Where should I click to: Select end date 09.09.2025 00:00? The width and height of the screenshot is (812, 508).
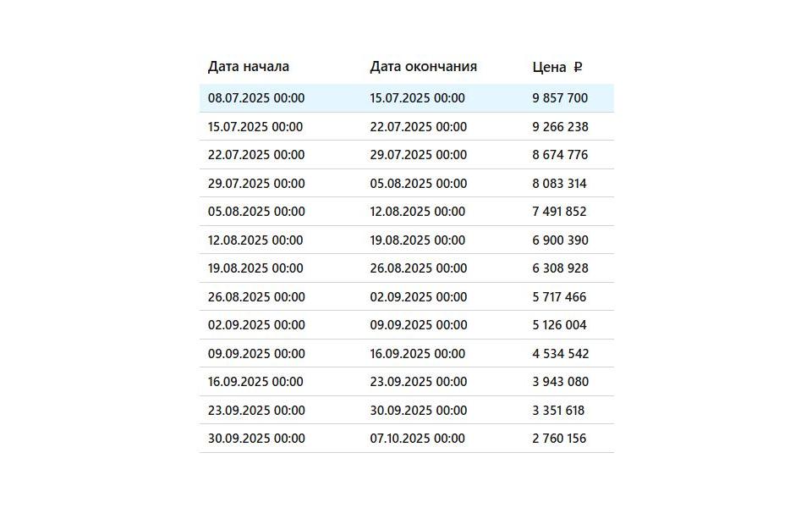419,324
